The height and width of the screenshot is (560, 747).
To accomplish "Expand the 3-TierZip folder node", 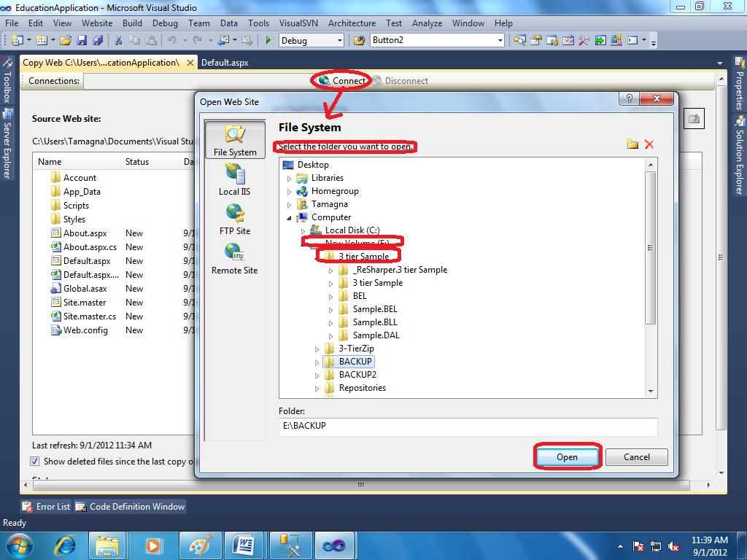I will click(317, 349).
